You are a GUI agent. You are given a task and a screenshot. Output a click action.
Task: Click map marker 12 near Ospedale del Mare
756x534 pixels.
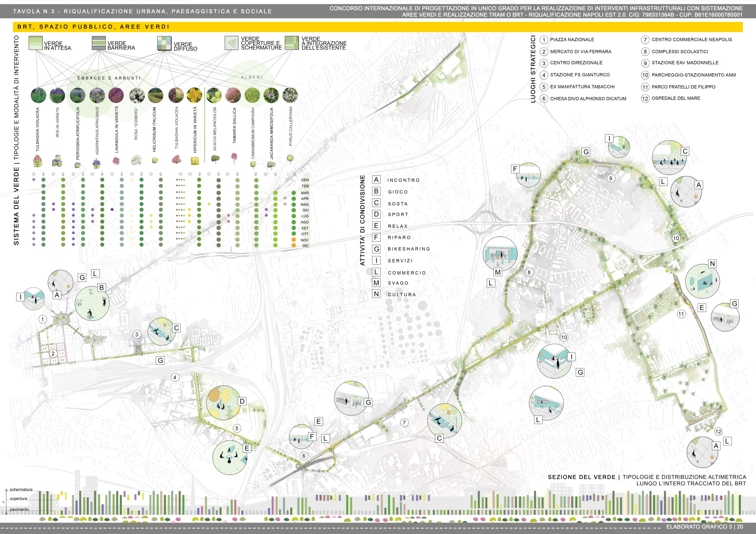pos(718,431)
